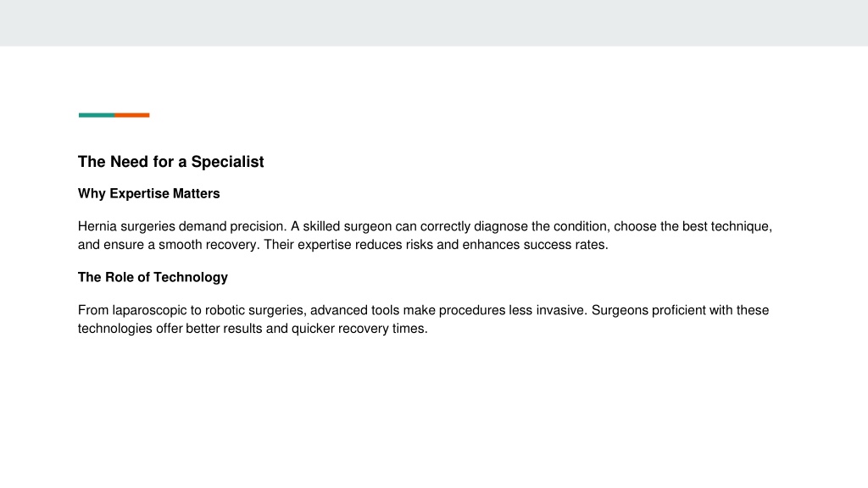Click the gray header band at top
The width and height of the screenshot is (868, 488).
434,23
